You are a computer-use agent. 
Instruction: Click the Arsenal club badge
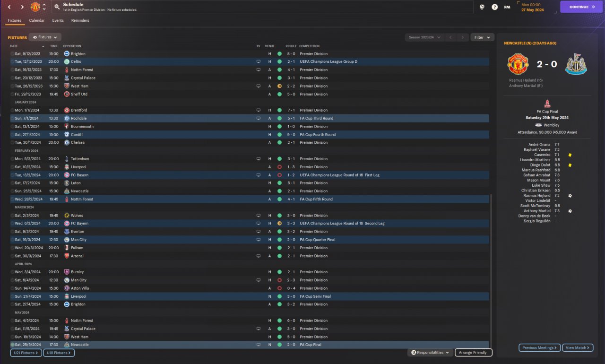[x=67, y=256]
